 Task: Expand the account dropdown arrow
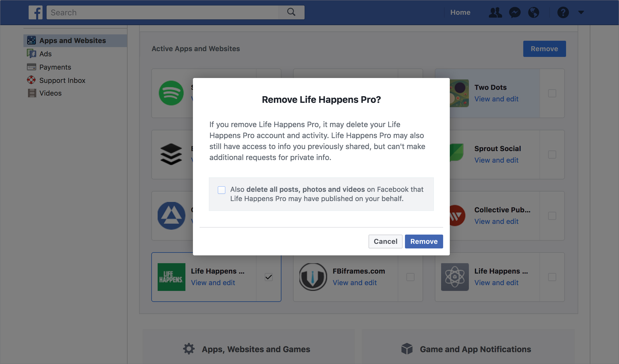coord(581,12)
